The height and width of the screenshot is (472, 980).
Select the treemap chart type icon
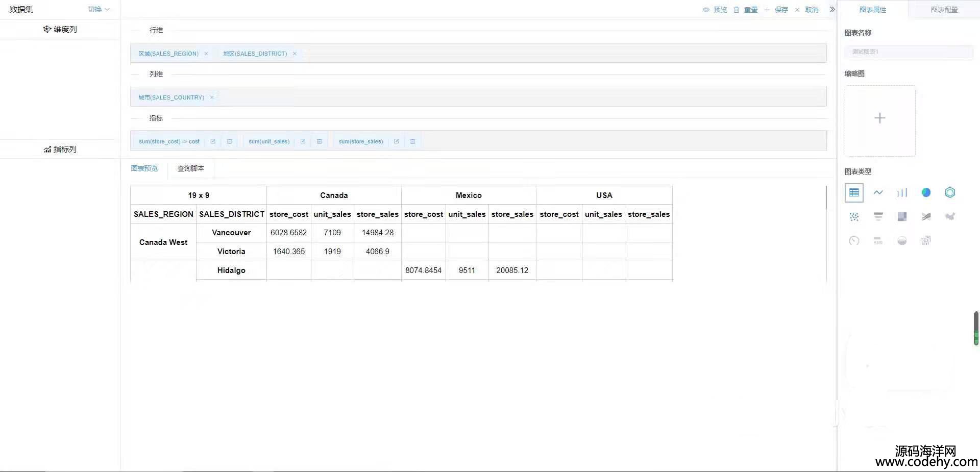902,217
